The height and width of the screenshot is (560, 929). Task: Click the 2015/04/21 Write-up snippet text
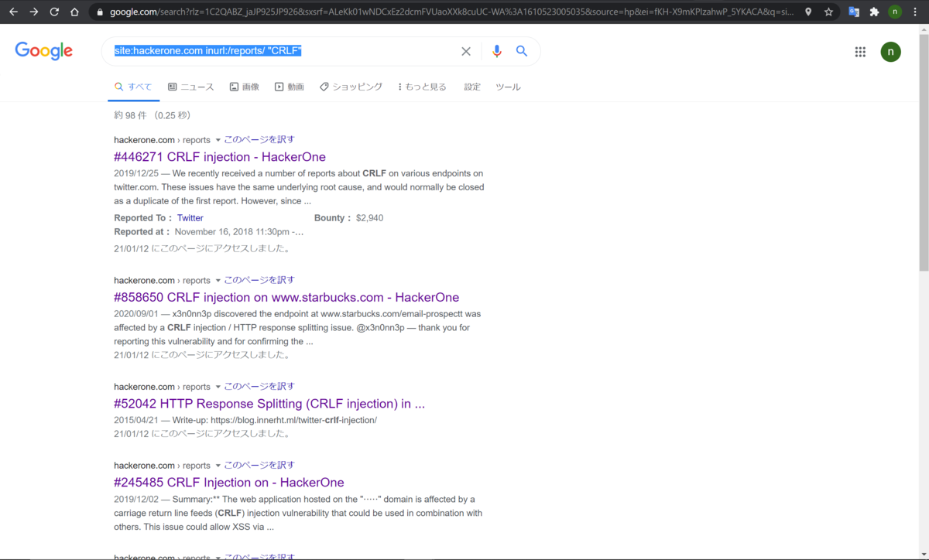(x=245, y=420)
